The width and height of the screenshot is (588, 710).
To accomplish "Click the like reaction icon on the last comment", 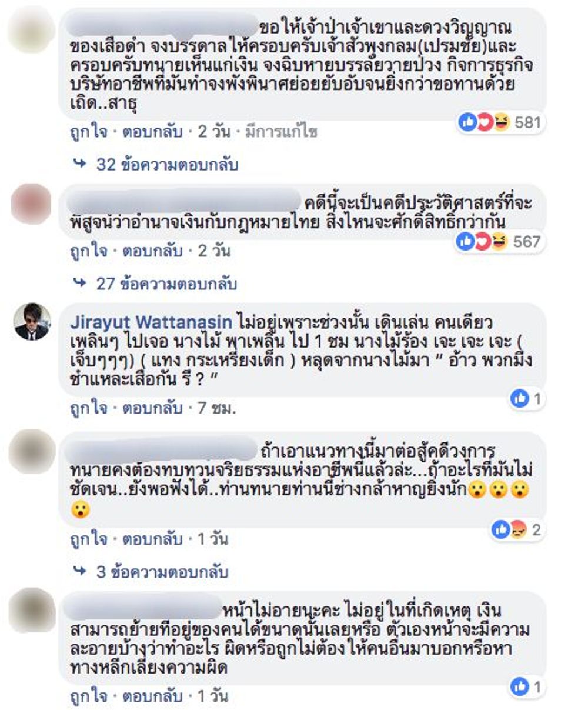I will pos(520,686).
